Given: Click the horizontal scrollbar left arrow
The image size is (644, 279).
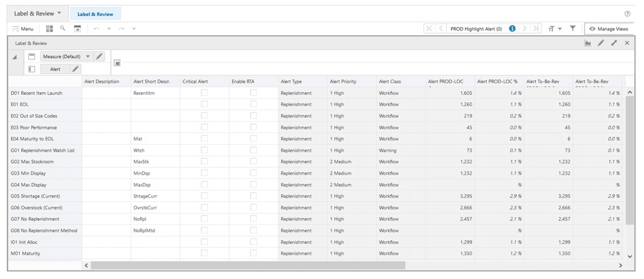Looking at the screenshot, I should click(86, 265).
